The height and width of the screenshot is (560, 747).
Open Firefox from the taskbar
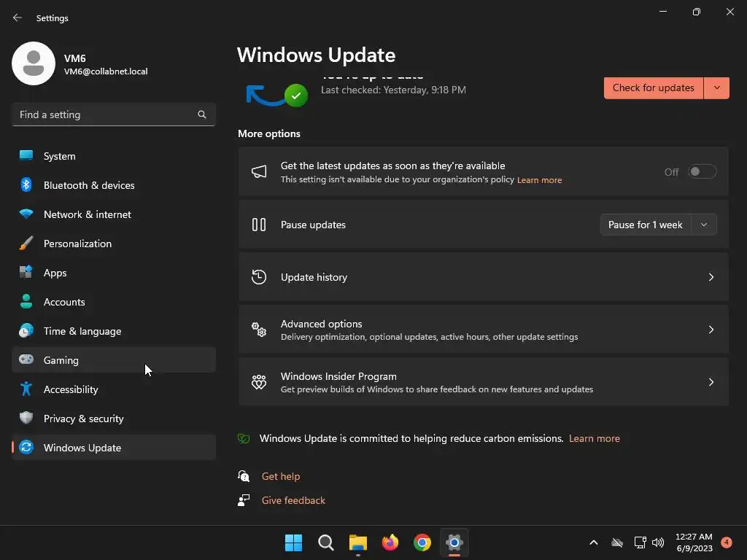coord(390,542)
